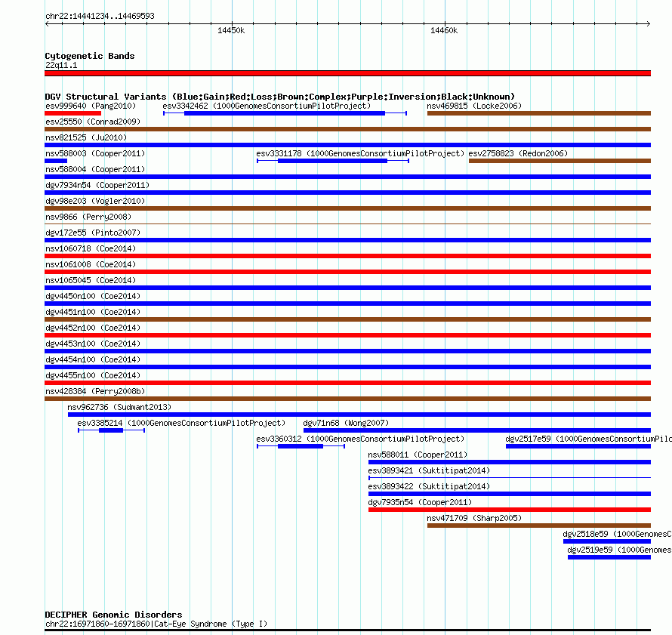Image resolution: width=672 pixels, height=635 pixels.
Task: Open dgv4453n100 (Coe2014) label
Action: click(x=93, y=344)
